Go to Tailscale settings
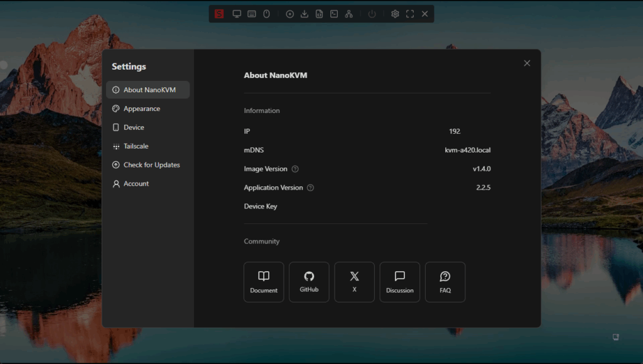 click(x=136, y=146)
